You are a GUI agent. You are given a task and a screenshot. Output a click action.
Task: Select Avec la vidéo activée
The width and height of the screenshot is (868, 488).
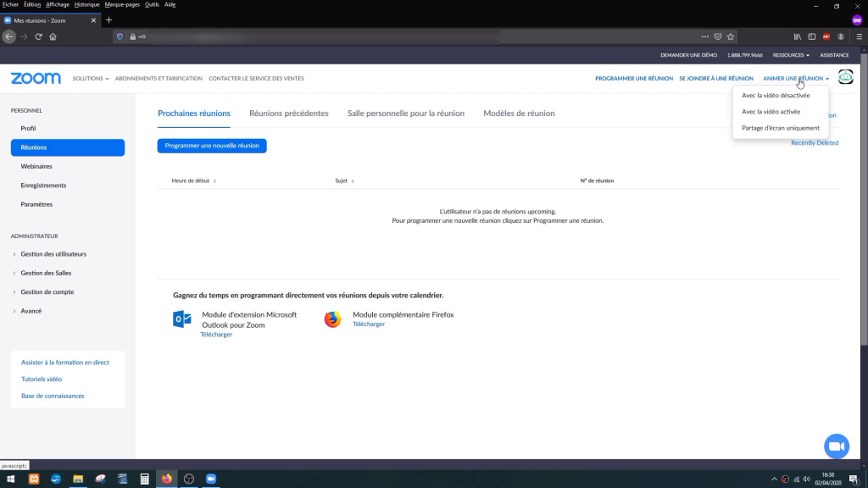[771, 112]
